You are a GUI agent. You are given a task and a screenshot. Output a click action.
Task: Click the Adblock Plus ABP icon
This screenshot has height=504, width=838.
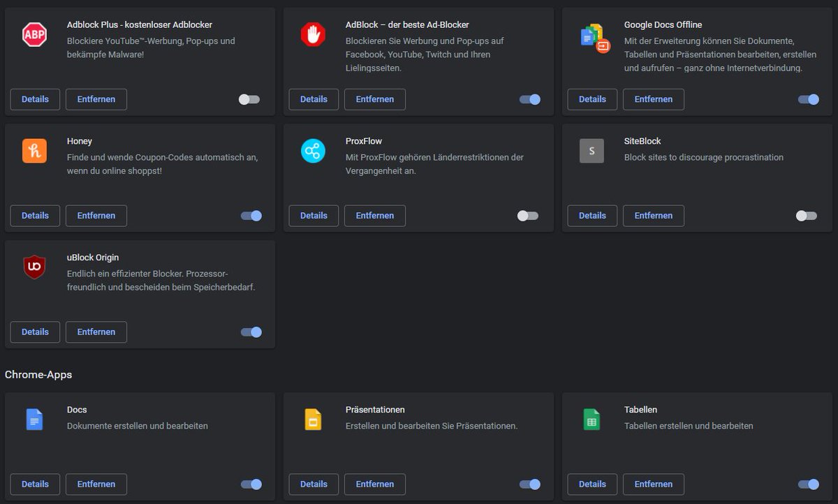(34, 34)
